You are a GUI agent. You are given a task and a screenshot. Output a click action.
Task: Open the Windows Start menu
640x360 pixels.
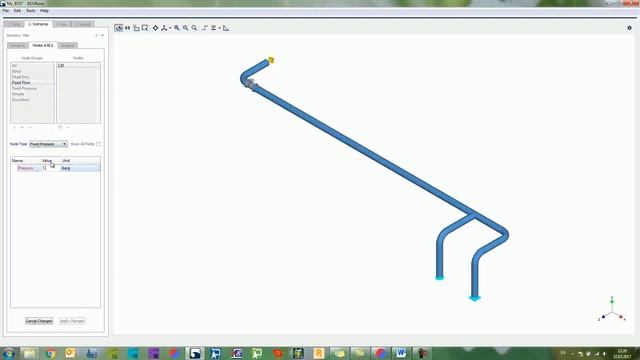click(9, 353)
